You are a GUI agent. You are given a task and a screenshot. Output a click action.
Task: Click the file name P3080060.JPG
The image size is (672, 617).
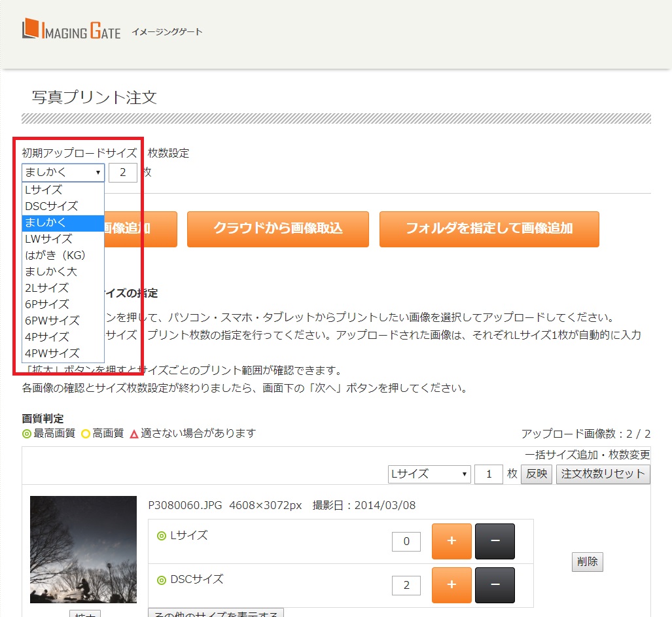pyautogui.click(x=185, y=505)
